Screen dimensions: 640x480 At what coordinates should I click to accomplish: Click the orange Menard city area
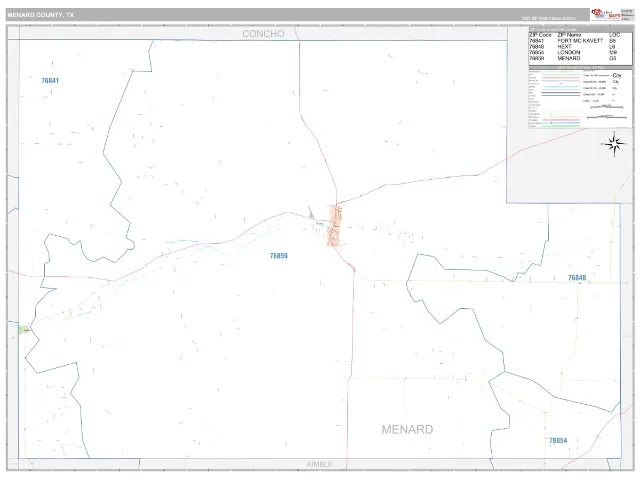pyautogui.click(x=334, y=226)
